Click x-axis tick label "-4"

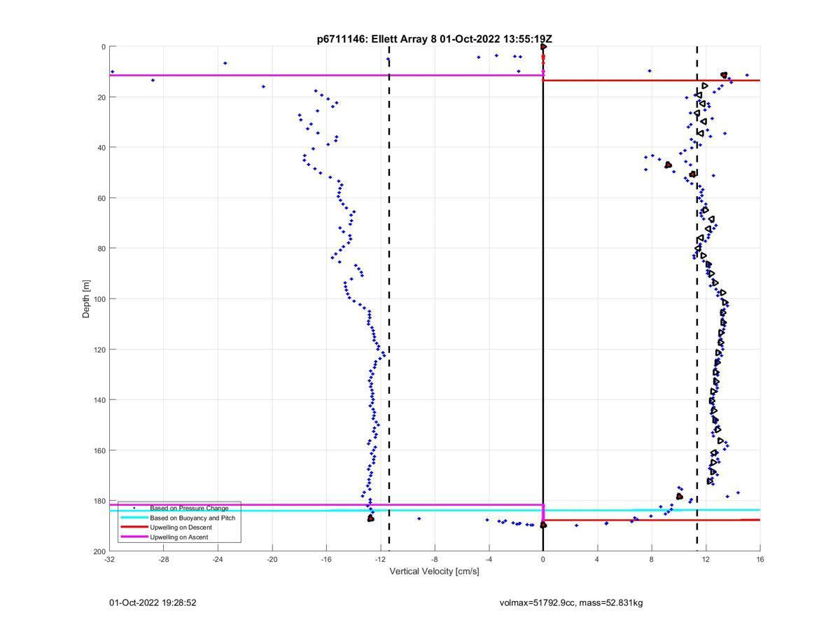pyautogui.click(x=489, y=559)
